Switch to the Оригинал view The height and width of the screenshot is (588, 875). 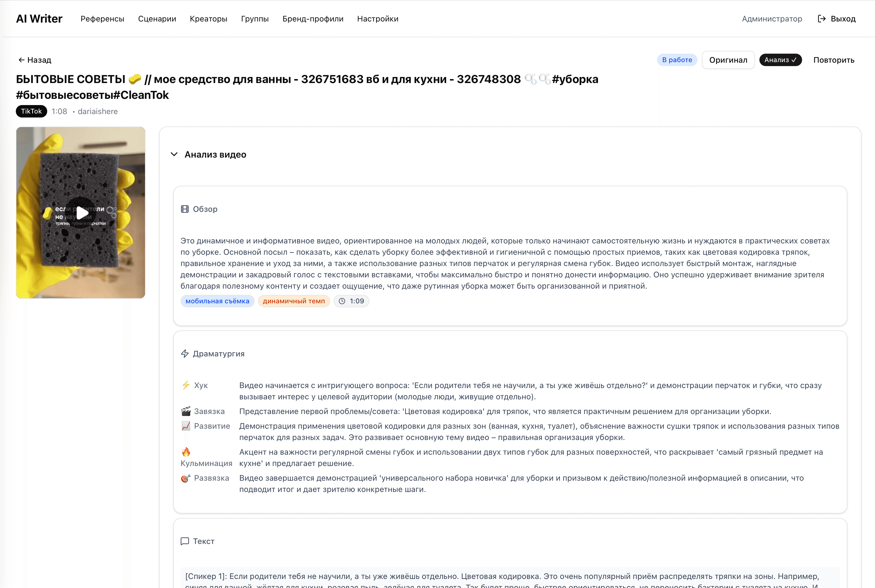728,60
